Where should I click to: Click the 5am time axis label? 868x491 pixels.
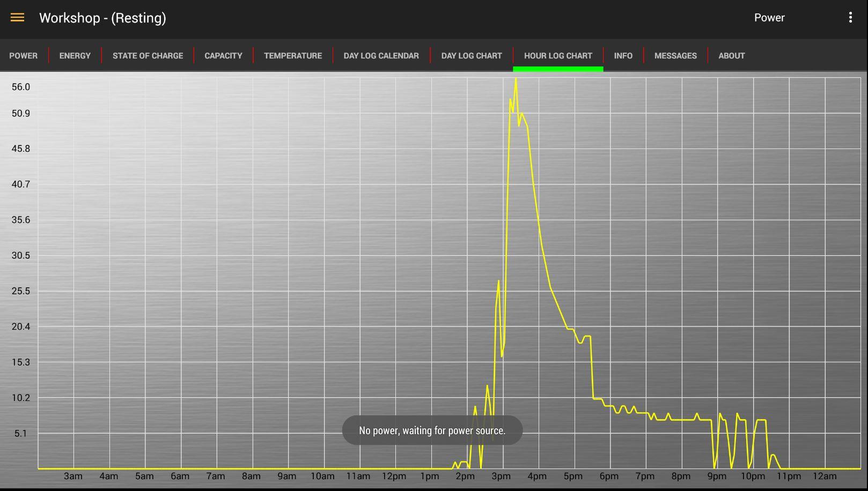pyautogui.click(x=144, y=476)
